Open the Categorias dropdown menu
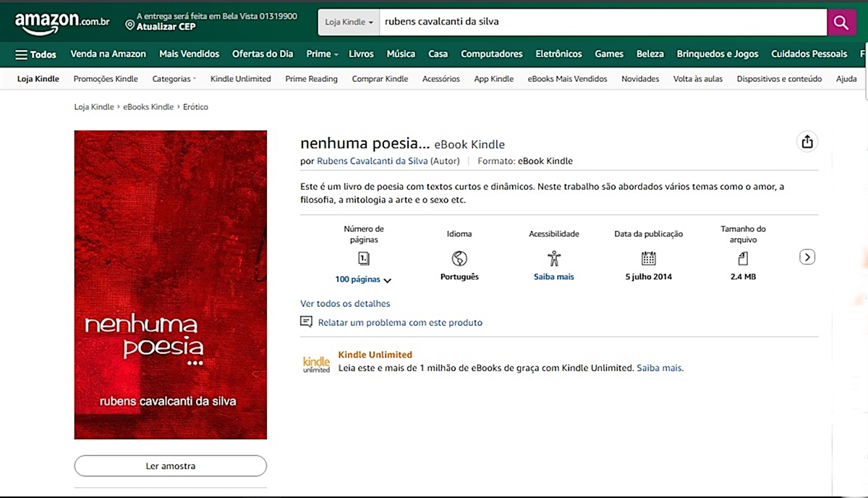This screenshot has width=868, height=498. 174,79
